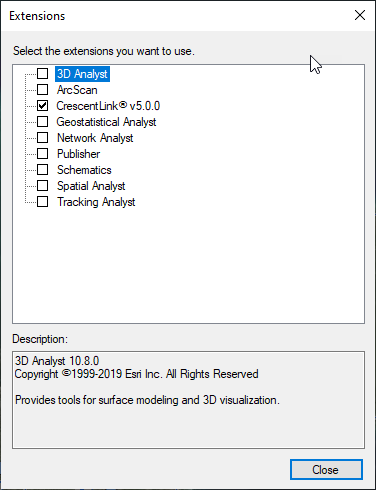
Task: Highlight the Publisher entry
Action: pyautogui.click(x=78, y=154)
